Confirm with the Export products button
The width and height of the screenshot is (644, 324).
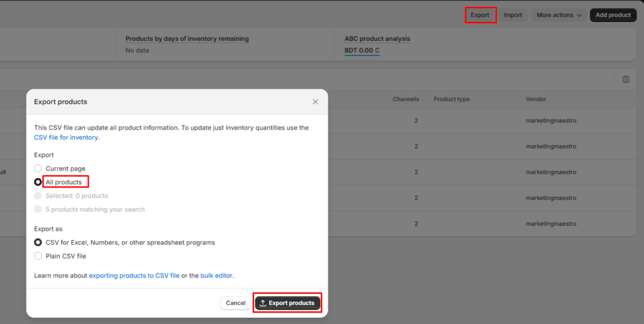coord(287,303)
